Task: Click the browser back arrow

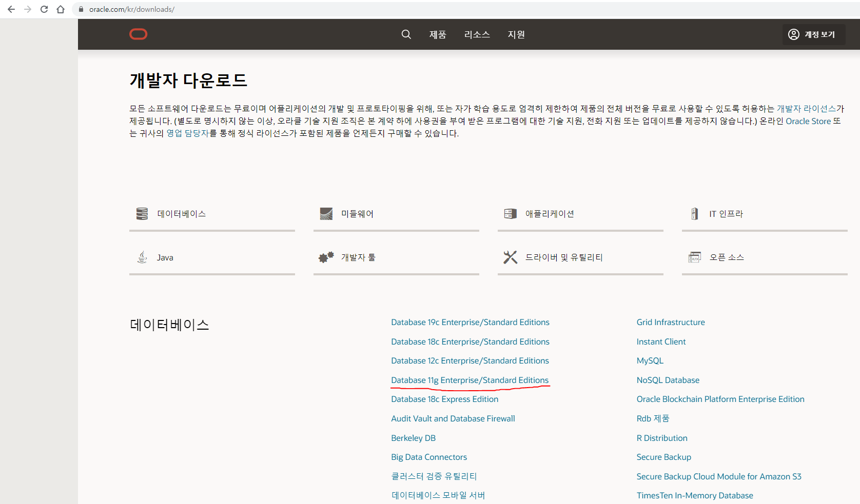Action: 11,9
